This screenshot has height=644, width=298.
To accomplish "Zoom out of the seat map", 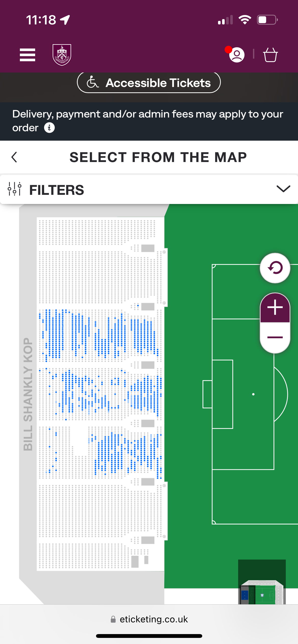I will pyautogui.click(x=275, y=338).
